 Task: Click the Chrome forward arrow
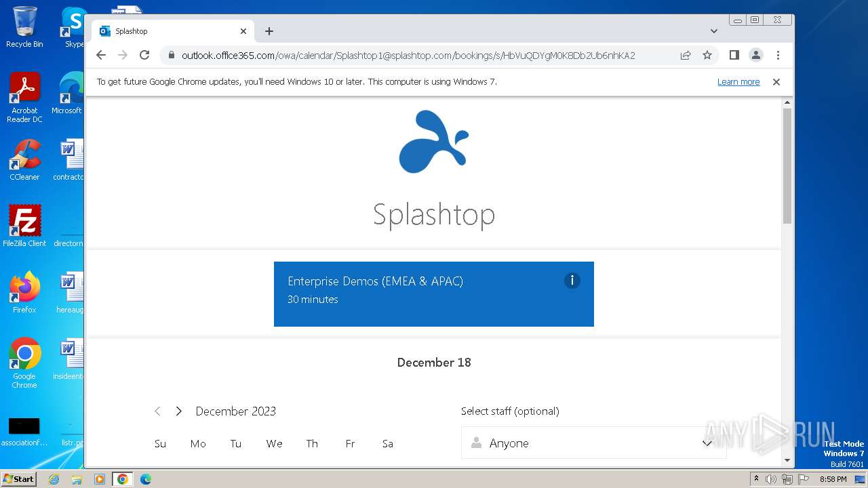[123, 55]
